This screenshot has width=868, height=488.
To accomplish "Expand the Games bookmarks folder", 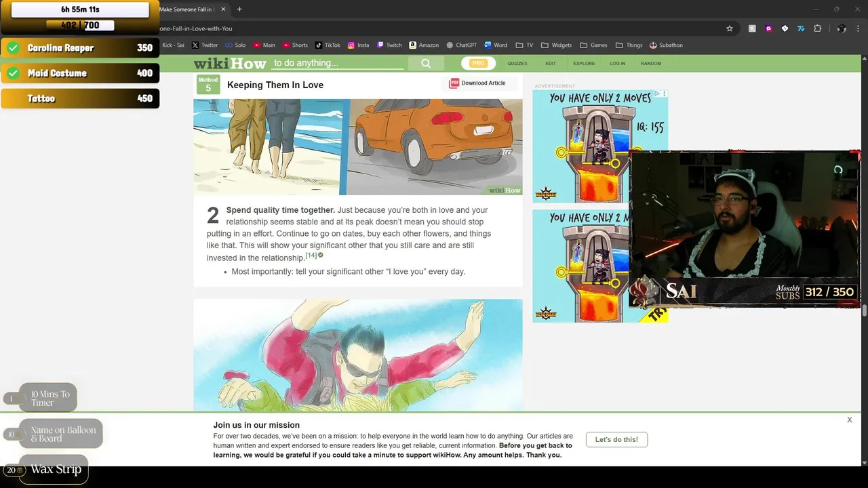I will tap(593, 45).
